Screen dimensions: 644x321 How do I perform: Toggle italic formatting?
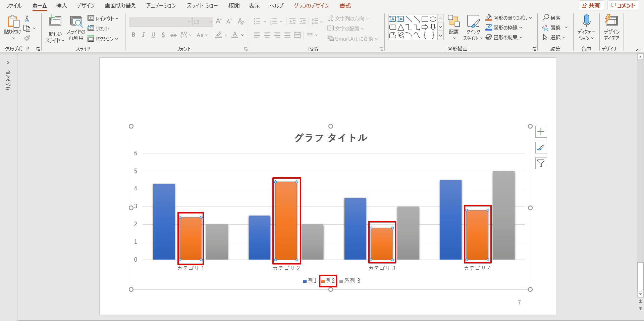click(144, 35)
